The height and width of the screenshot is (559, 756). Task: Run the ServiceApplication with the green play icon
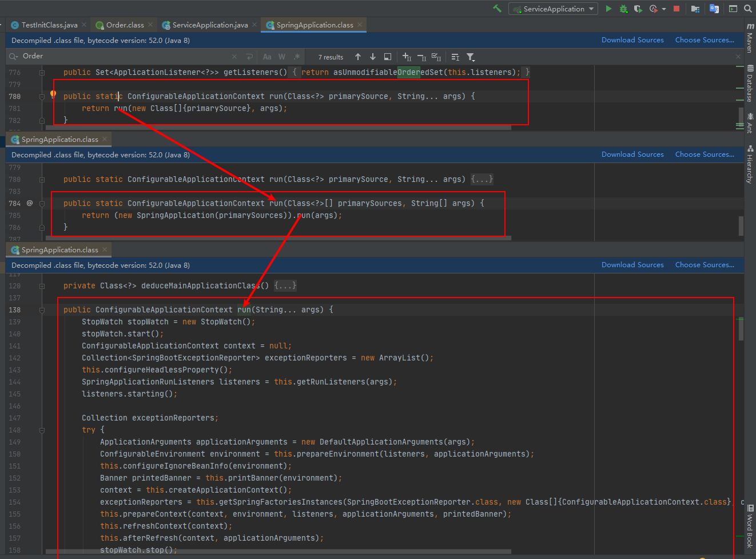[x=608, y=9]
